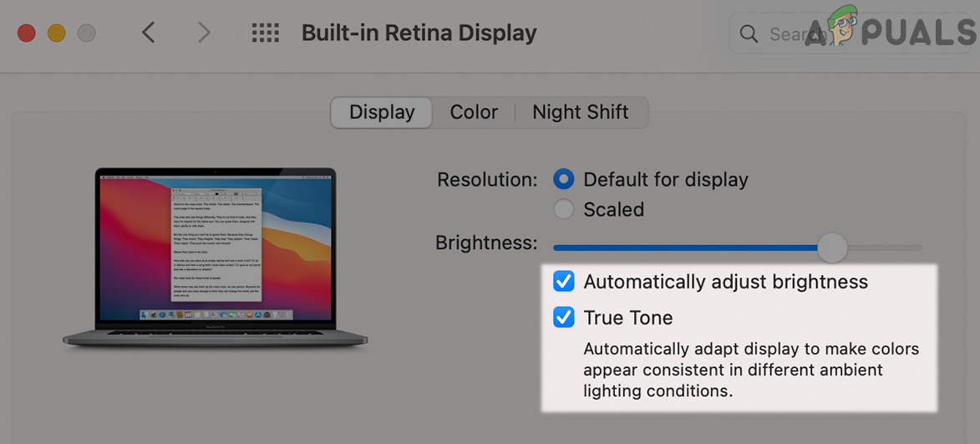Choose the Scaled resolution radio button
The height and width of the screenshot is (444, 980).
(x=564, y=209)
